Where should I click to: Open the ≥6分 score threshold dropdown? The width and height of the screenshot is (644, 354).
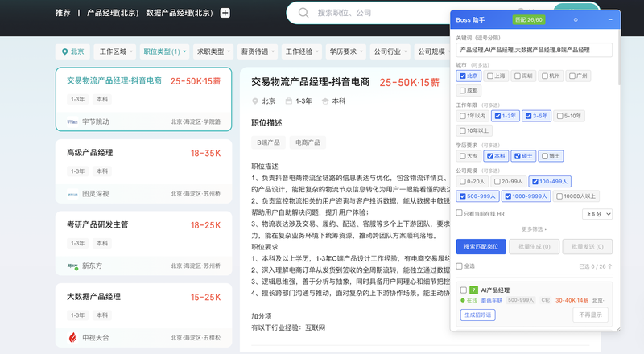click(597, 214)
